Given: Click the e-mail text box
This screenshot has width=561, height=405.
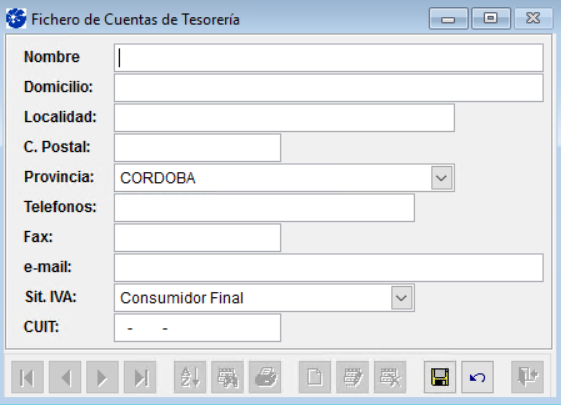Looking at the screenshot, I should [x=328, y=268].
